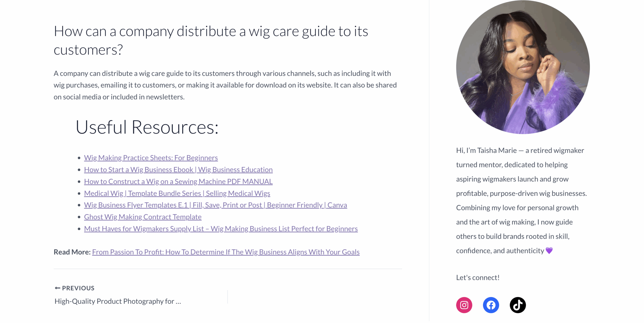Screen dimensions: 644x323
Task: Open Ghost Wig Making Contract Template link
Action: [x=143, y=217]
